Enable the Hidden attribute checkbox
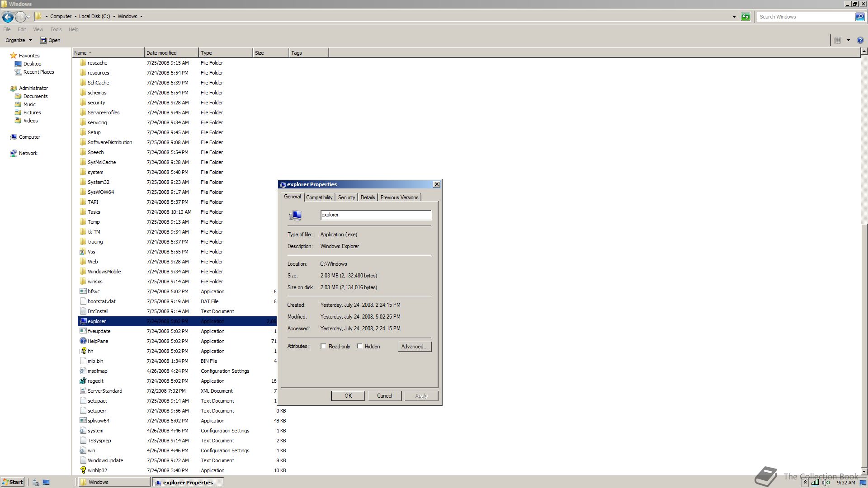 [359, 347]
